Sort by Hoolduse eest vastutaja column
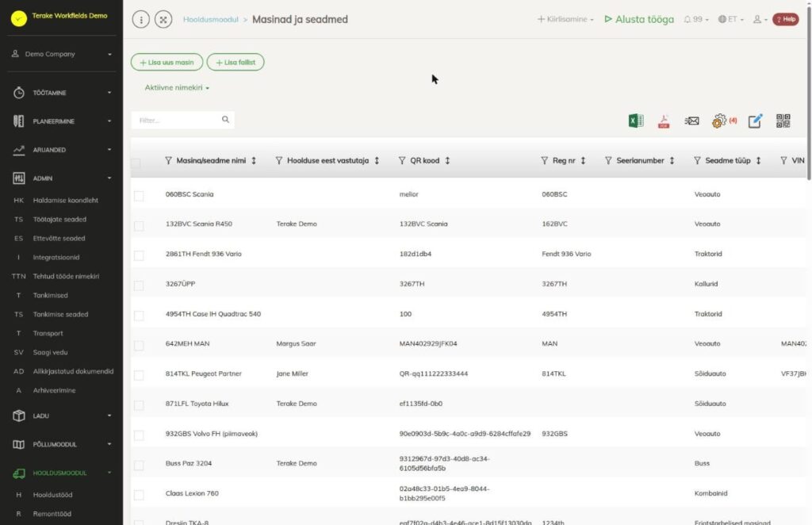 (377, 160)
